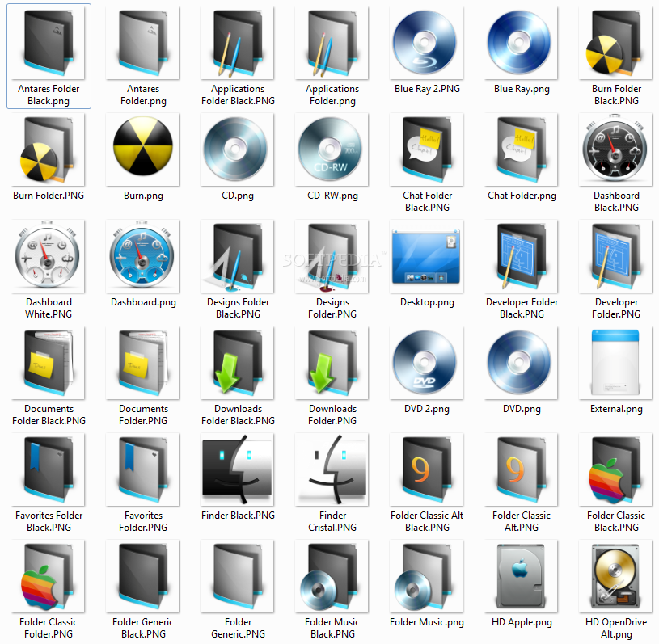The height and width of the screenshot is (644, 659).
Task: Select the HD Apple.png drive icon
Action: point(522,576)
